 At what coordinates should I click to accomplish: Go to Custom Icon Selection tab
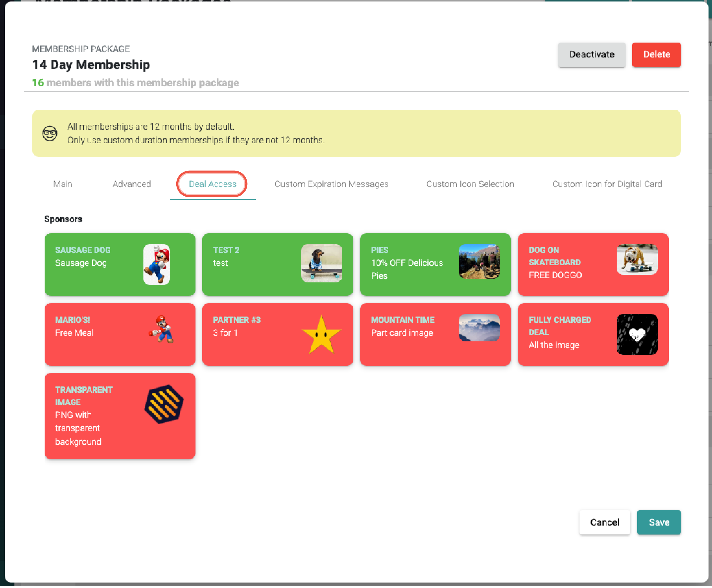pos(470,184)
